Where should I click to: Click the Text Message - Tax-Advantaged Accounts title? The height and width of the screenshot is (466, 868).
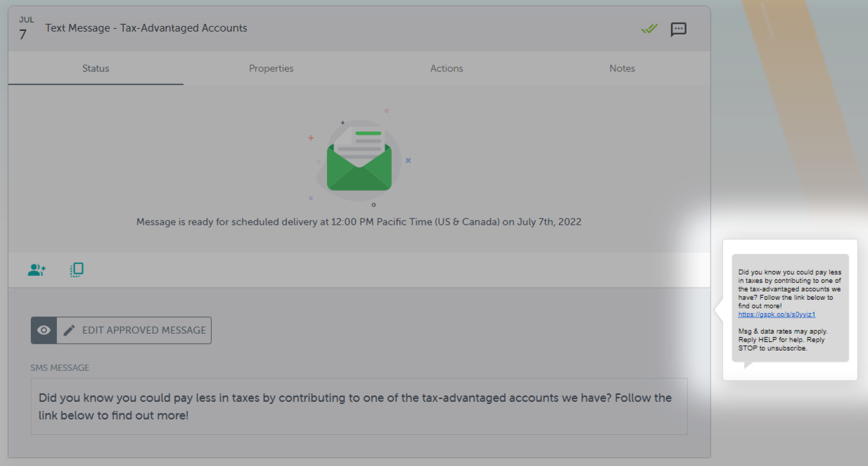146,28
